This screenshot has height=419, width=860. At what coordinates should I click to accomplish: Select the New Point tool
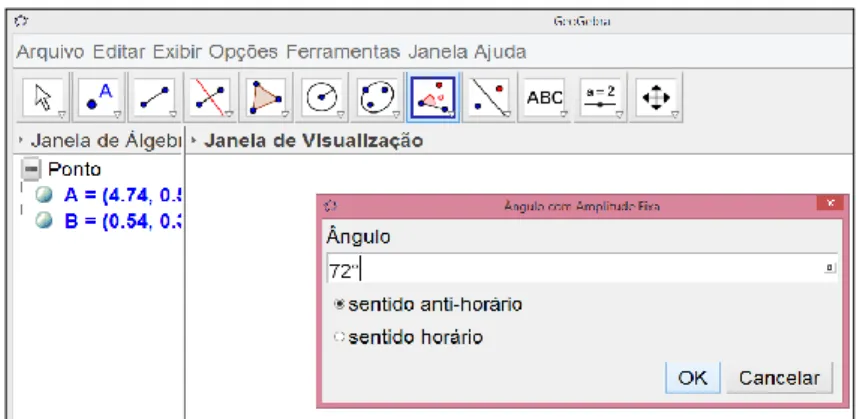99,98
